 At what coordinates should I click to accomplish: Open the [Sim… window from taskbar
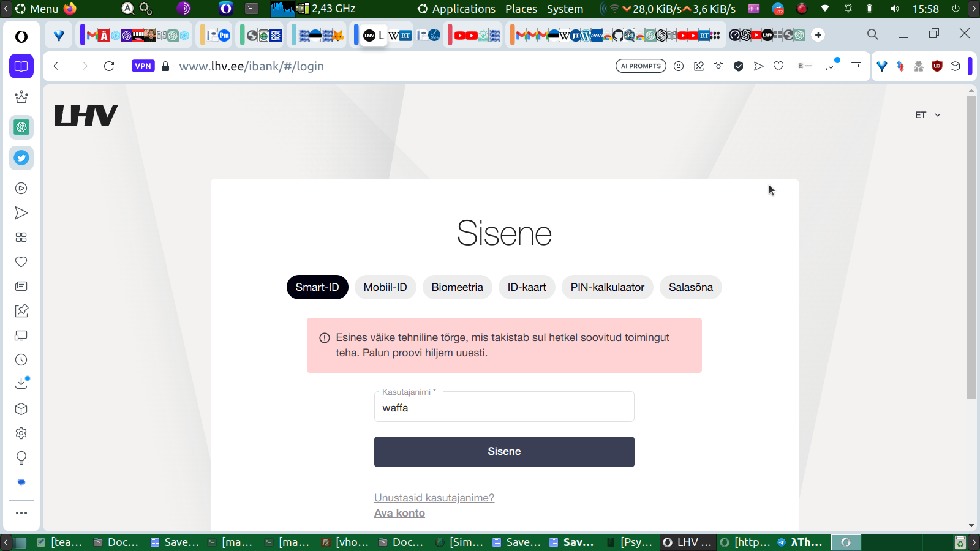coord(459,542)
